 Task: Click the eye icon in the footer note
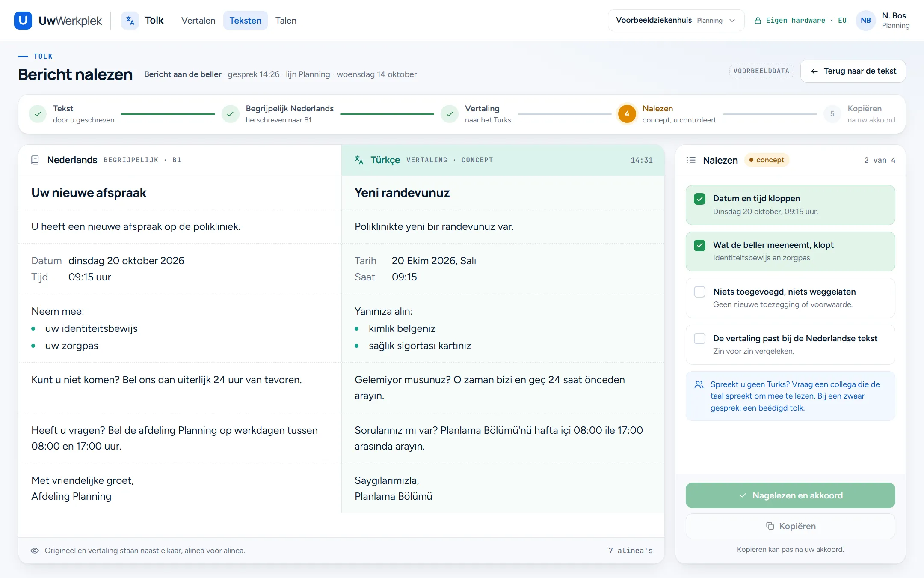click(x=35, y=551)
